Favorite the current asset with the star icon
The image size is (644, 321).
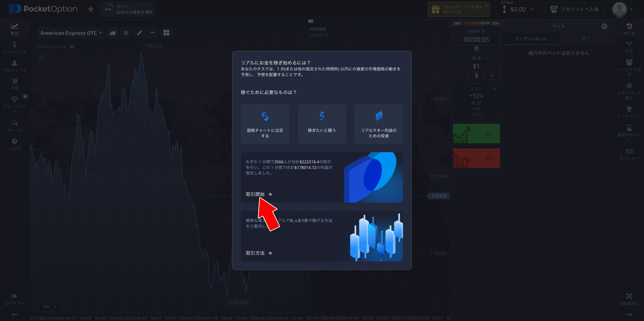click(x=91, y=9)
